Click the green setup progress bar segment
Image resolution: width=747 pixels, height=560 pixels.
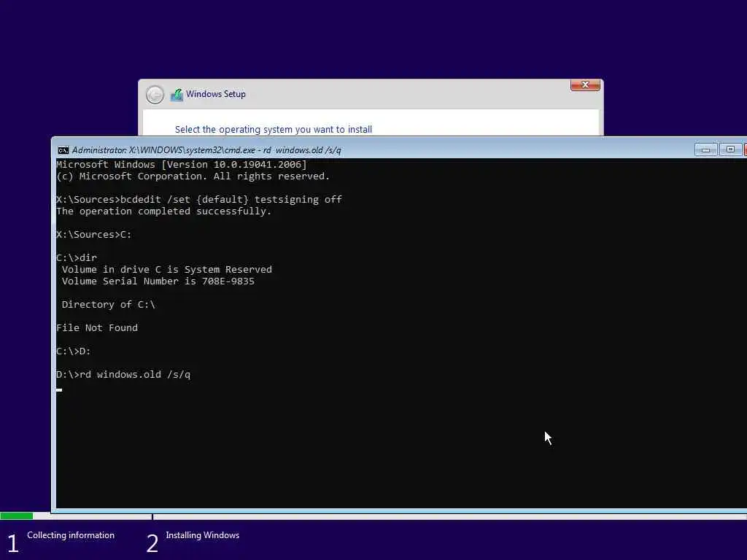(17, 516)
